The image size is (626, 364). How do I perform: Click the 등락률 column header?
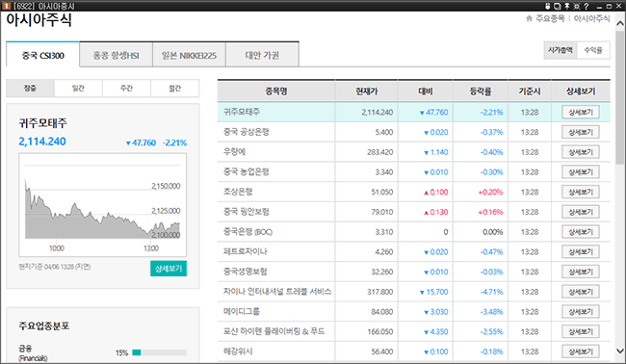(481, 91)
